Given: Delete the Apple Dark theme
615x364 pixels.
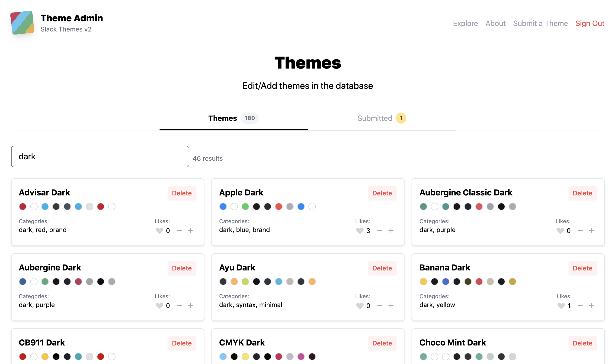Looking at the screenshot, I should [381, 192].
